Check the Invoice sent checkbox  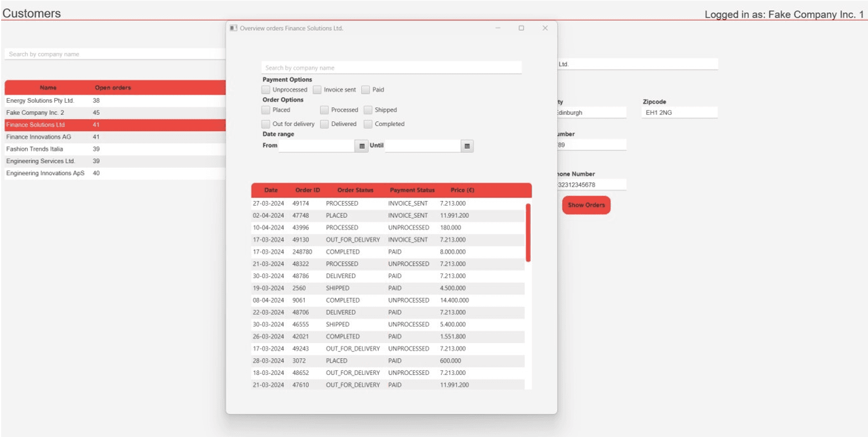point(318,89)
